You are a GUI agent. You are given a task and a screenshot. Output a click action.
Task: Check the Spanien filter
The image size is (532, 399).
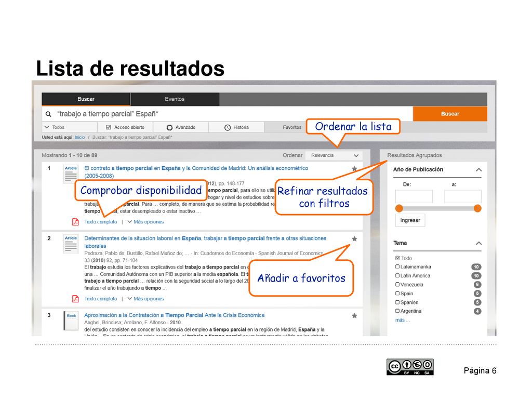(x=397, y=302)
